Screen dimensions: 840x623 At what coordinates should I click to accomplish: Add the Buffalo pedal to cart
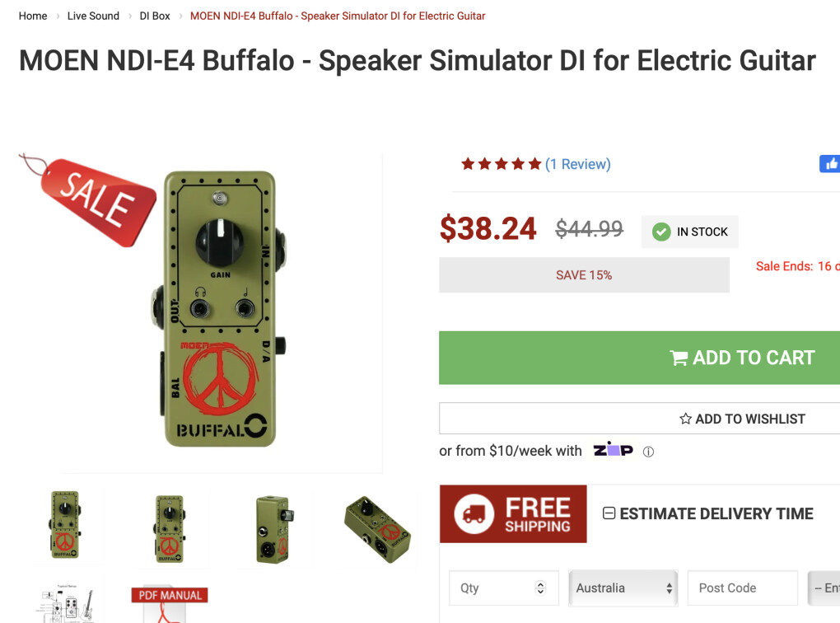pyautogui.click(x=639, y=358)
